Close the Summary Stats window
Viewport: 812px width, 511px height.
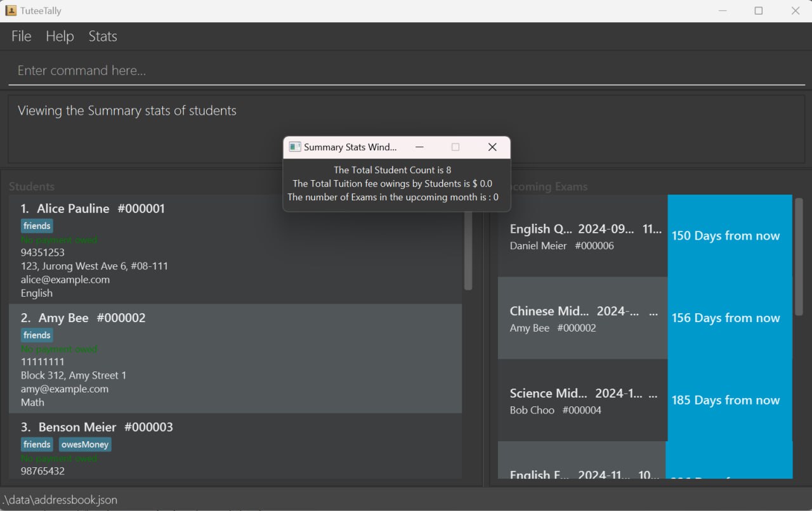tap(492, 147)
